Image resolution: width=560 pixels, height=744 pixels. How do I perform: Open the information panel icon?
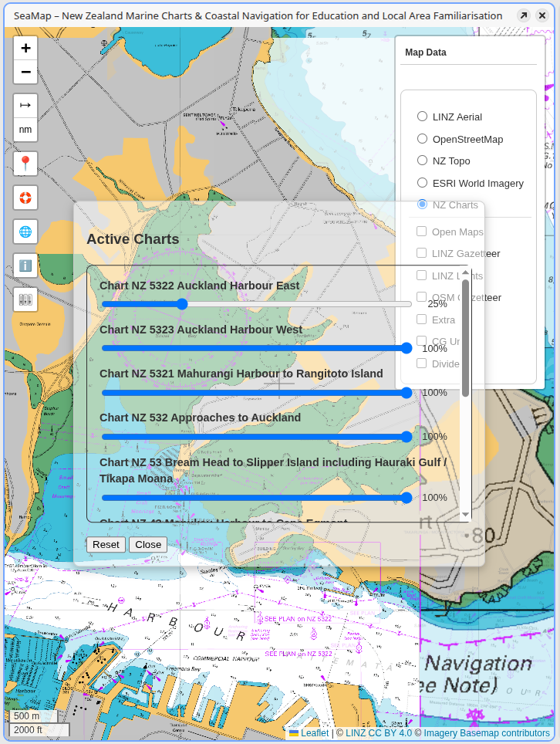tap(25, 265)
